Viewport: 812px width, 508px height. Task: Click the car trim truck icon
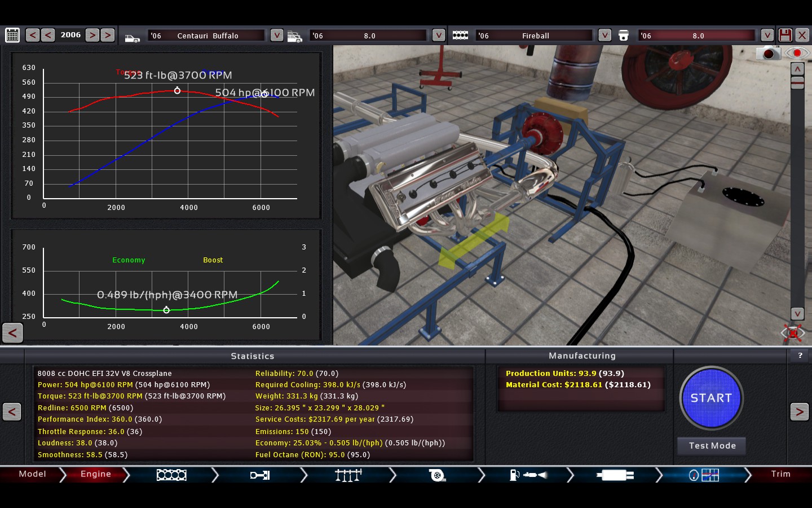(x=295, y=37)
